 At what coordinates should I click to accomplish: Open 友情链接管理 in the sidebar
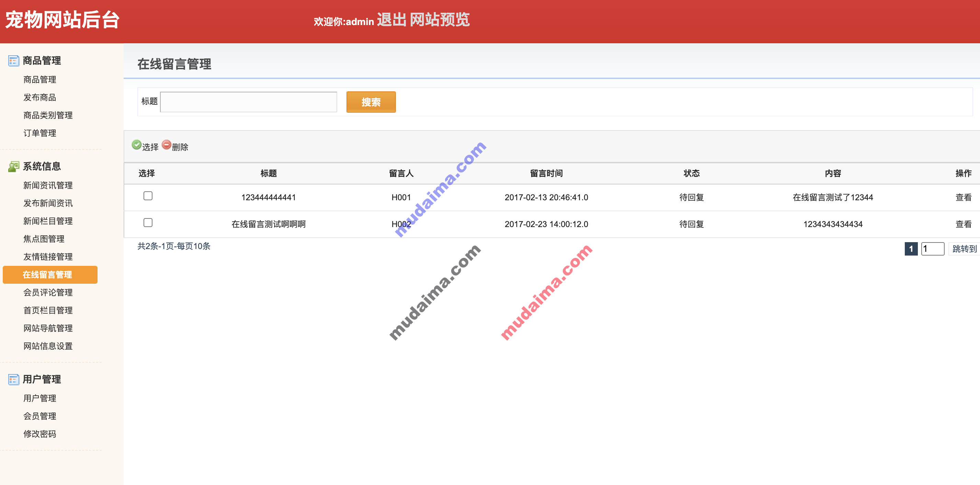click(48, 257)
